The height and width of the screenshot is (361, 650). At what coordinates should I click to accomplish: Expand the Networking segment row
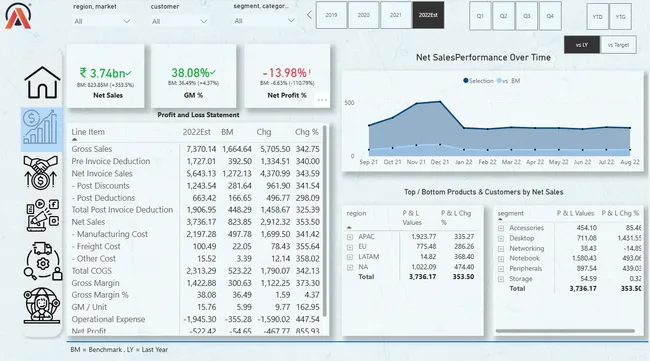tap(501, 249)
